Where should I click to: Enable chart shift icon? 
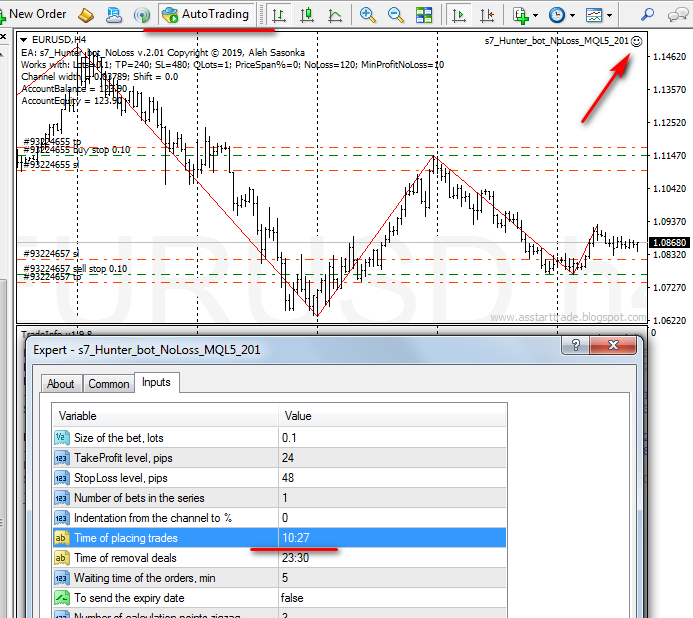[x=487, y=15]
